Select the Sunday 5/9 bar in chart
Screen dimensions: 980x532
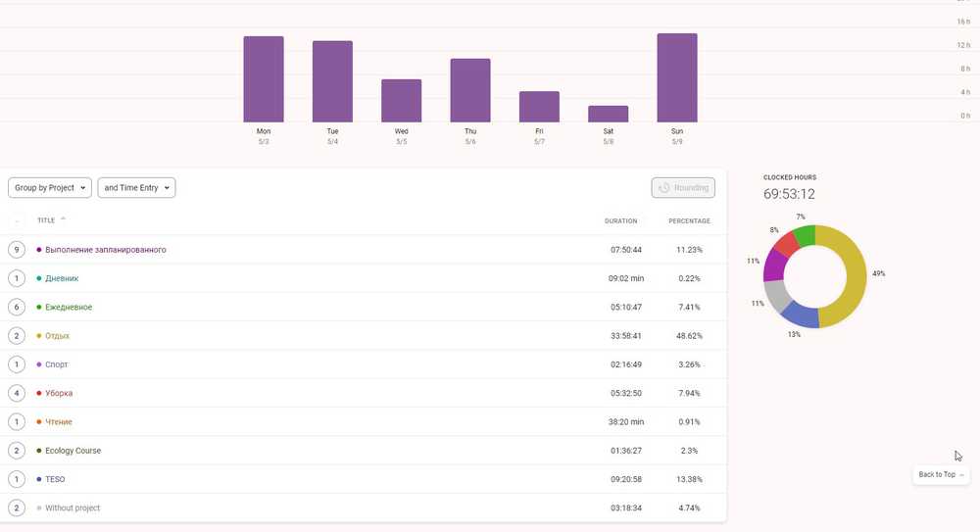coord(677,78)
